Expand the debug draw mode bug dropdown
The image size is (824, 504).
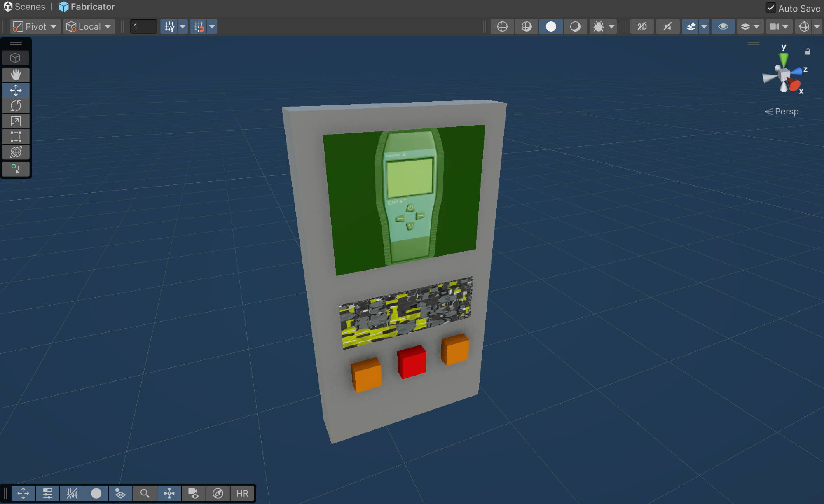[612, 27]
